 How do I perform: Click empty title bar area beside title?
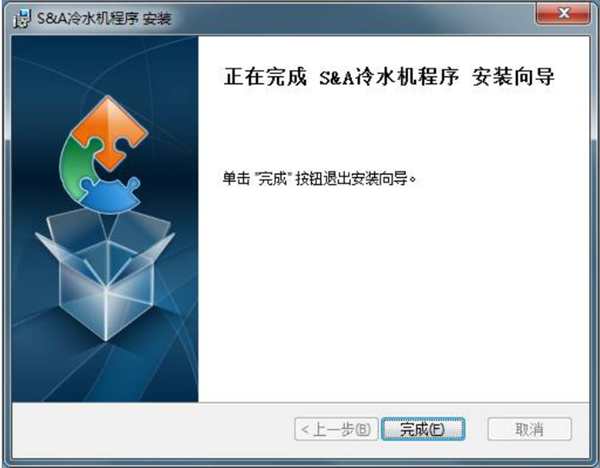pyautogui.click(x=344, y=17)
